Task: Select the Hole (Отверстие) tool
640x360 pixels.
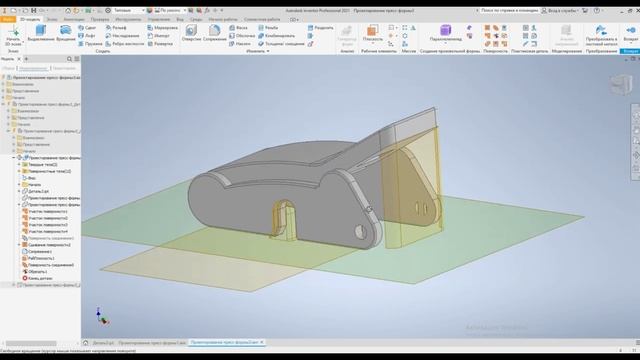Action: [191, 33]
